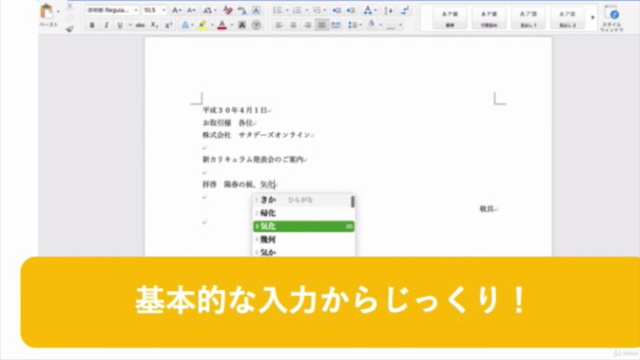Viewport: 640px width, 360px height.
Task: Apply the first style (標準) in gallery
Action: coord(449,19)
